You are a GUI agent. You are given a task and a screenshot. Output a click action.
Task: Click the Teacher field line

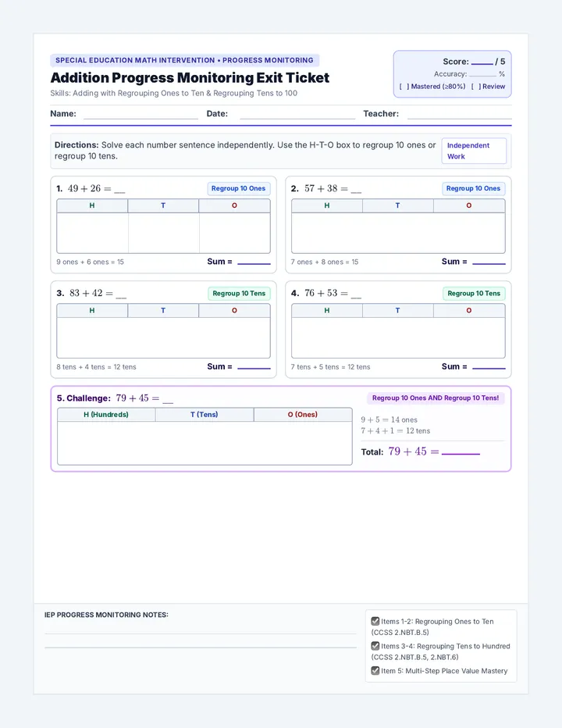(460, 114)
